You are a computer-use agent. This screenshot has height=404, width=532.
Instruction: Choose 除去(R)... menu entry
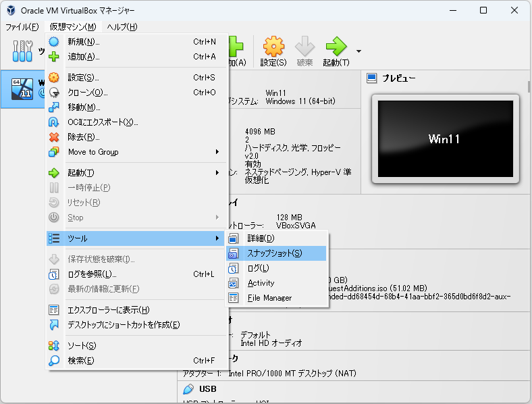[x=135, y=137]
